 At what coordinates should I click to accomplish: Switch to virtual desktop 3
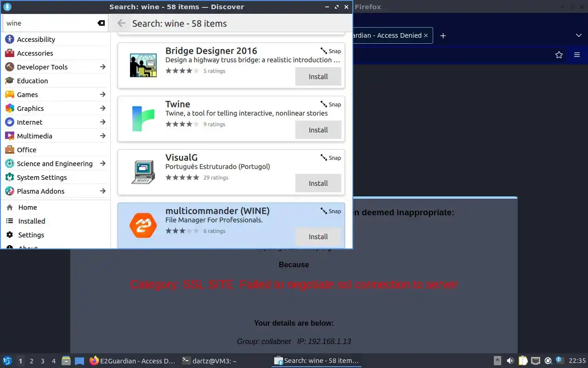[x=43, y=361]
